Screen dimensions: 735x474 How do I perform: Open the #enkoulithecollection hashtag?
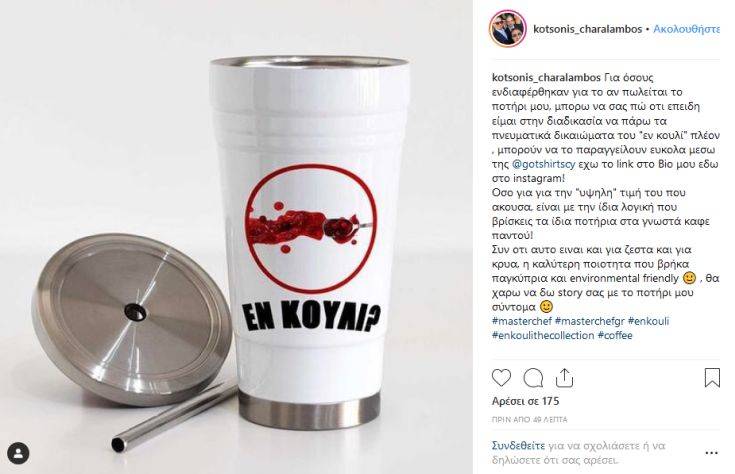[543, 336]
